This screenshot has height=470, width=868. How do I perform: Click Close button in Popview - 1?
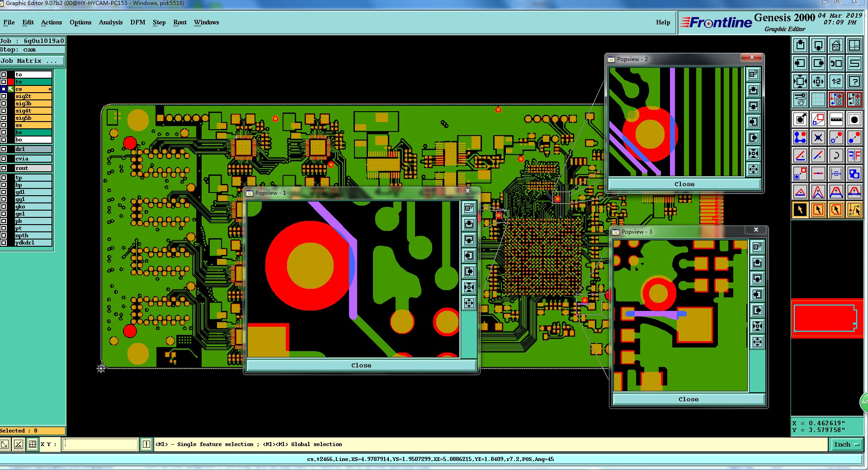361,365
